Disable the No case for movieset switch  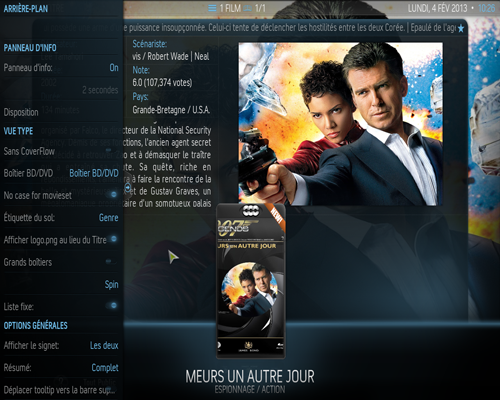113,194
